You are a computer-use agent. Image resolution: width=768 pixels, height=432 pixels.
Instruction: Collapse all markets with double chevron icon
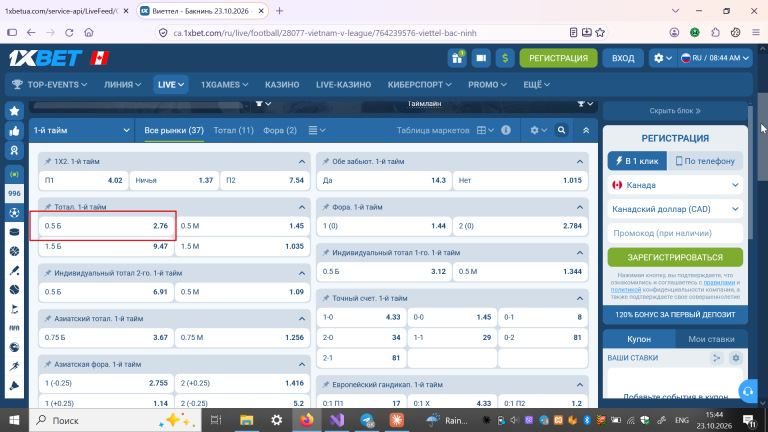pyautogui.click(x=586, y=130)
